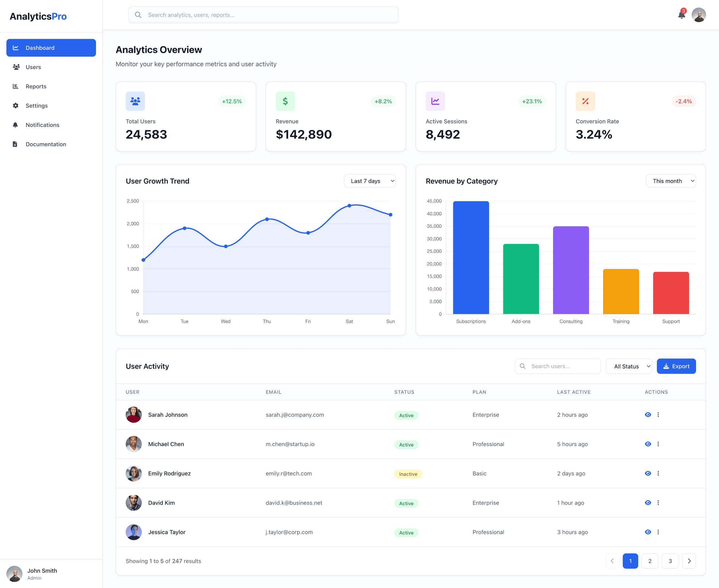Open Settings from sidebar menu

tap(37, 106)
